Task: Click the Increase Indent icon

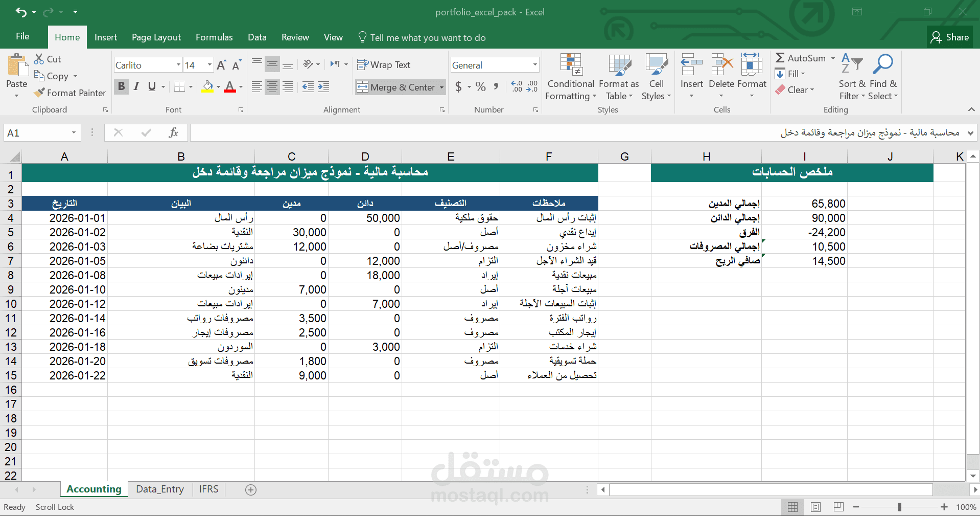Action: click(x=323, y=87)
